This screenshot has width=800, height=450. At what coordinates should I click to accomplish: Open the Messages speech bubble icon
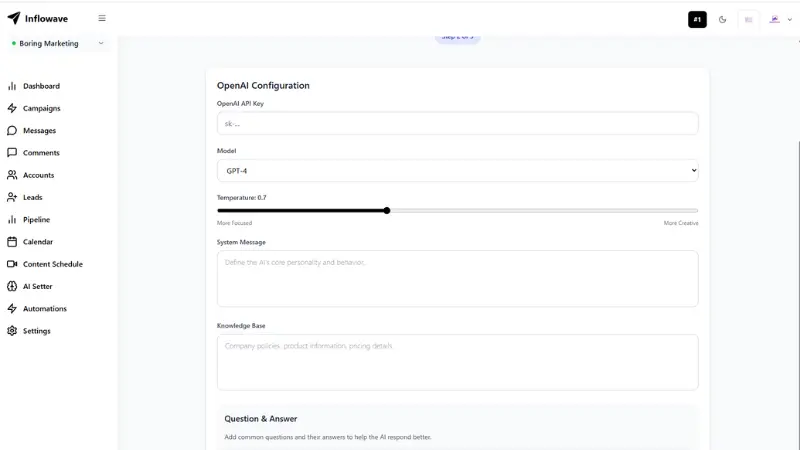pos(12,131)
